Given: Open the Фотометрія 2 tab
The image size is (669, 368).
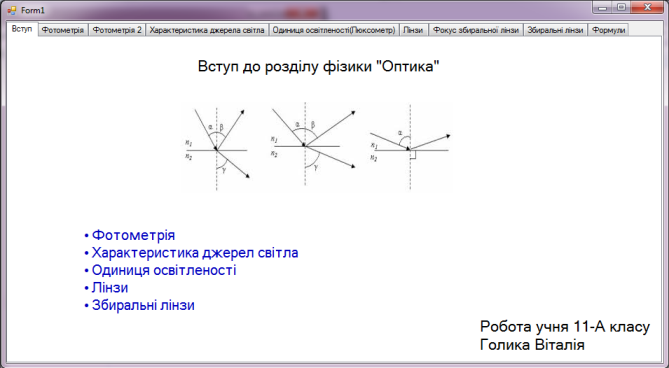Looking at the screenshot, I should tap(117, 30).
